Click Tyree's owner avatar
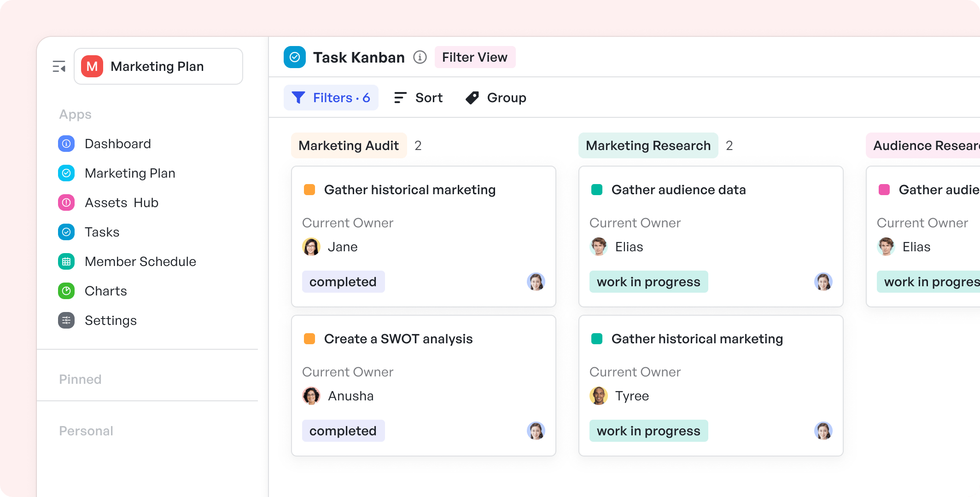Screen dimensions: 980x497 click(599, 396)
